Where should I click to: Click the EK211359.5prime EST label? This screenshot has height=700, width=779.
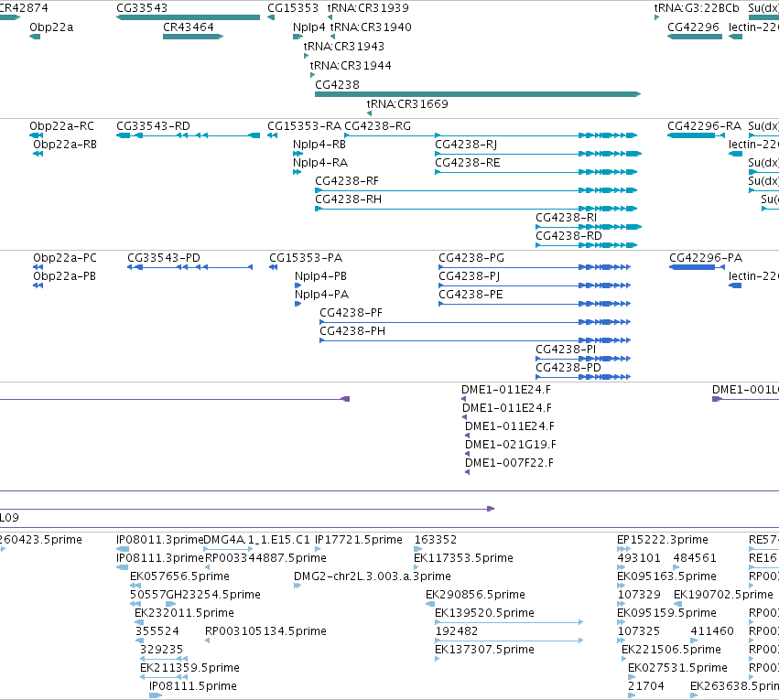coord(189,668)
